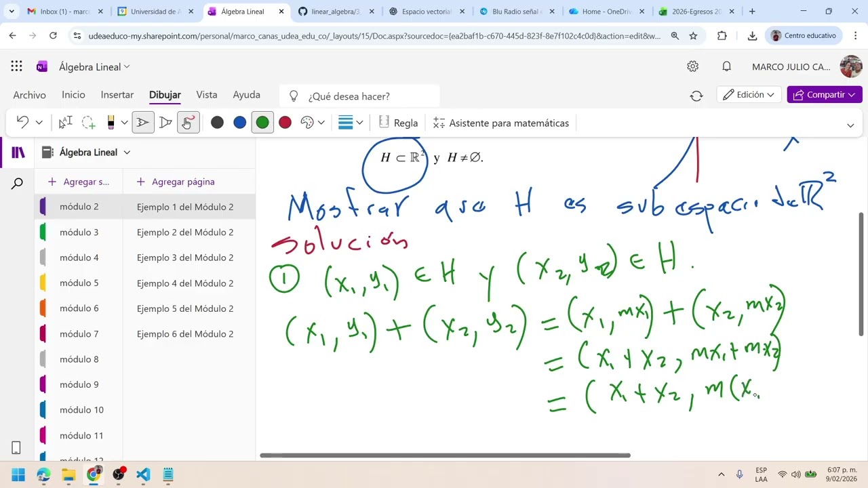Open the color palette icon
The image size is (868, 488).
307,123
